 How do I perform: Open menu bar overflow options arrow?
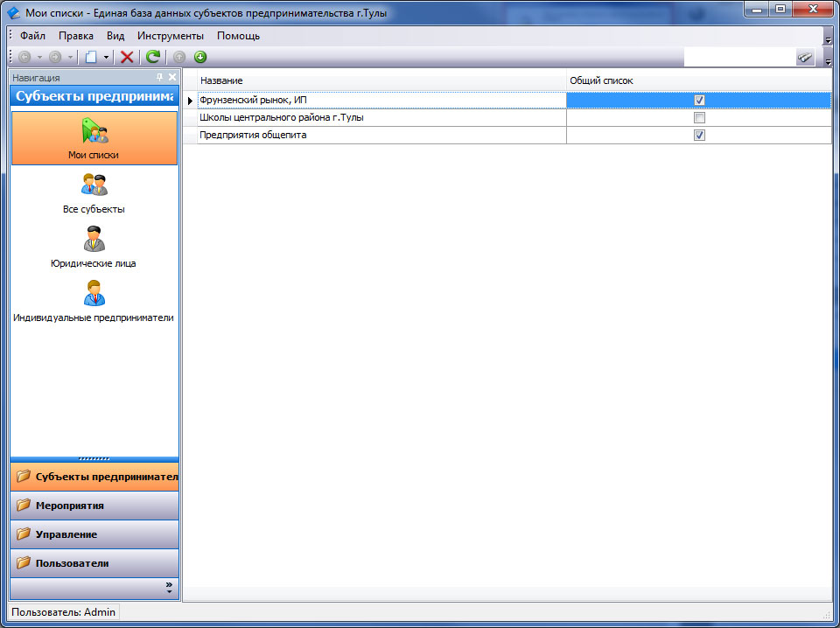(827, 39)
